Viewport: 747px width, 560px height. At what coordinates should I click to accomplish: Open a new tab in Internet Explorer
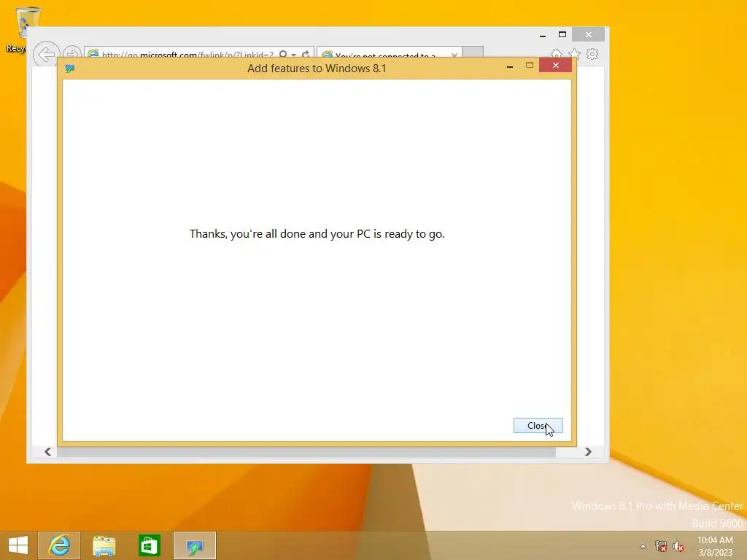[x=473, y=52]
